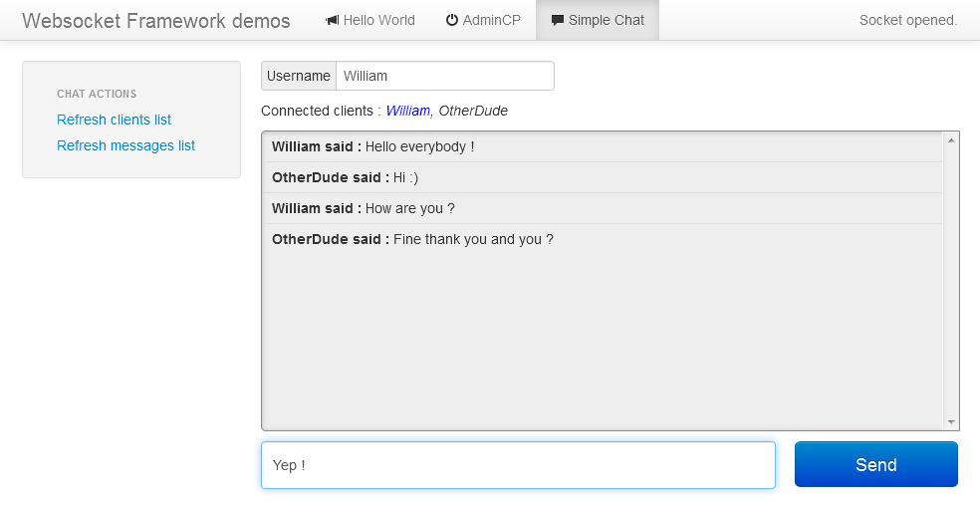Image resolution: width=980 pixels, height=507 pixels.
Task: Click the Socket opened status text
Action: tap(908, 20)
